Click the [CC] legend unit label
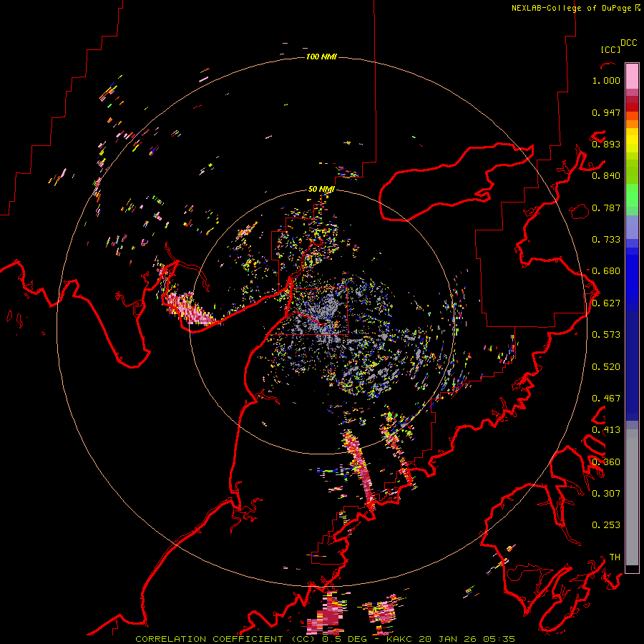The width and height of the screenshot is (644, 644). pos(610,49)
